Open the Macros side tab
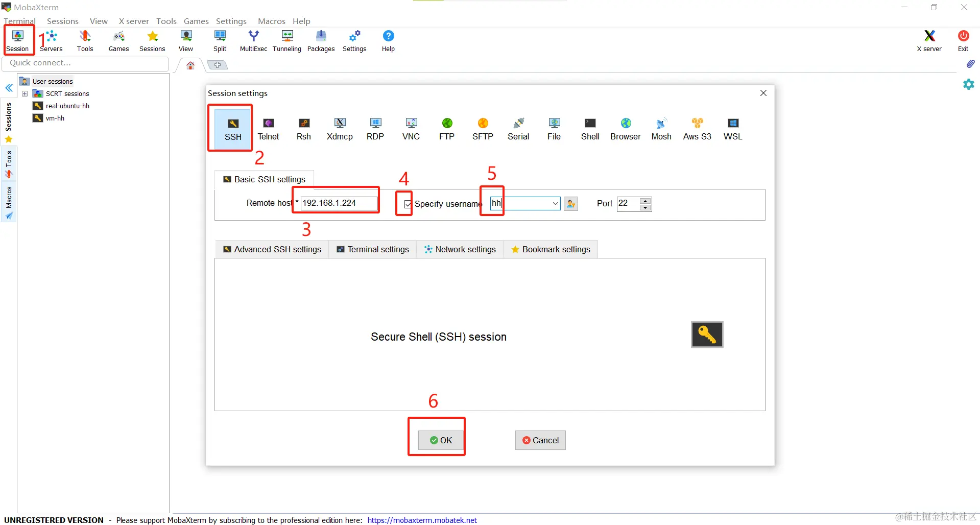Viewport: 980px width, 525px height. (x=9, y=203)
